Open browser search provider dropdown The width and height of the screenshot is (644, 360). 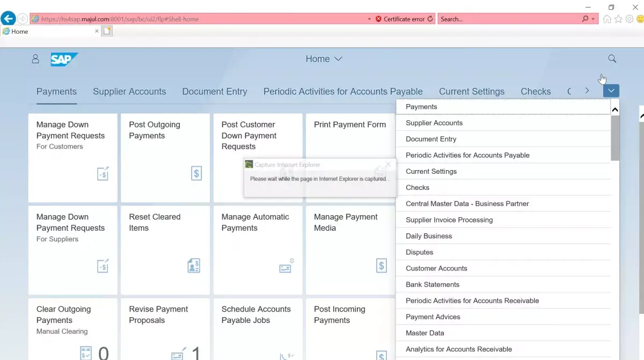click(593, 19)
